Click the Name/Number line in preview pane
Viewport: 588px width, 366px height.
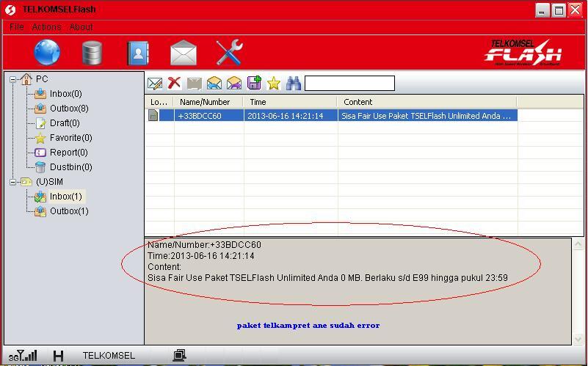tap(204, 245)
